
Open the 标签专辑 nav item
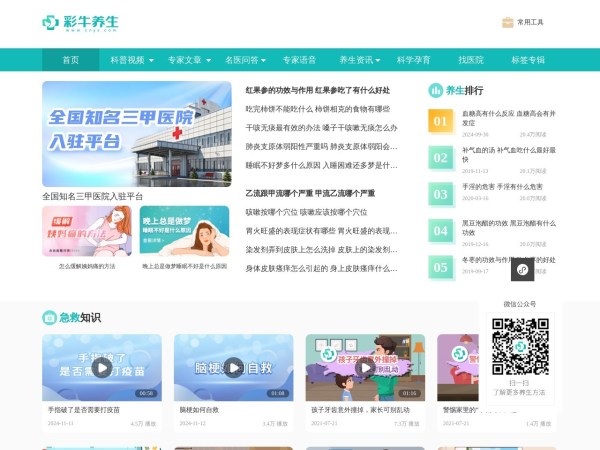(x=528, y=60)
